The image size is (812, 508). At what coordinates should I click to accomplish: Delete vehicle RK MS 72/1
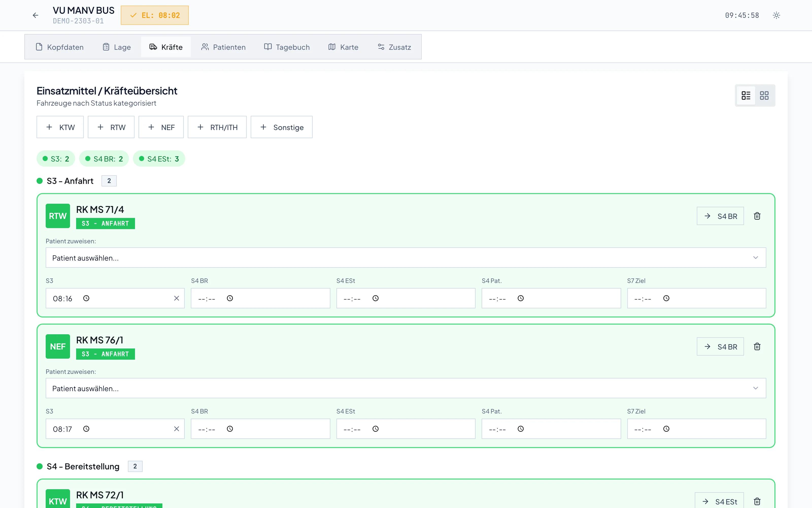[757, 501]
